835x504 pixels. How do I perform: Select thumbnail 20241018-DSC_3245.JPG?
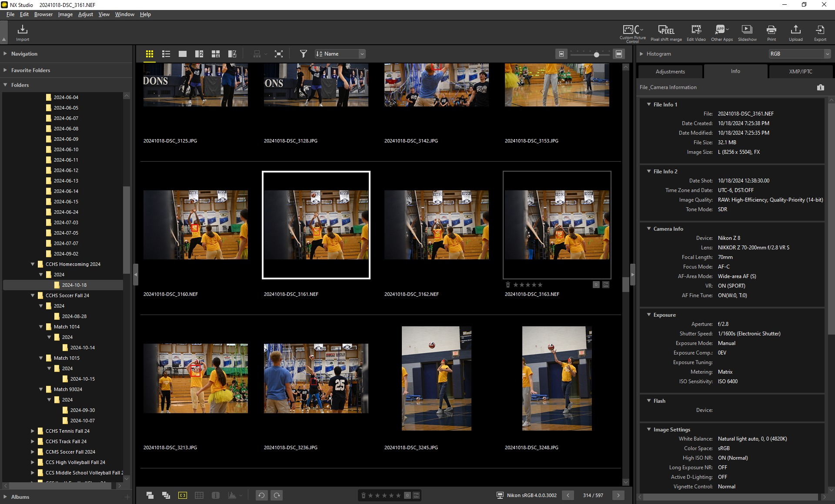(x=437, y=378)
